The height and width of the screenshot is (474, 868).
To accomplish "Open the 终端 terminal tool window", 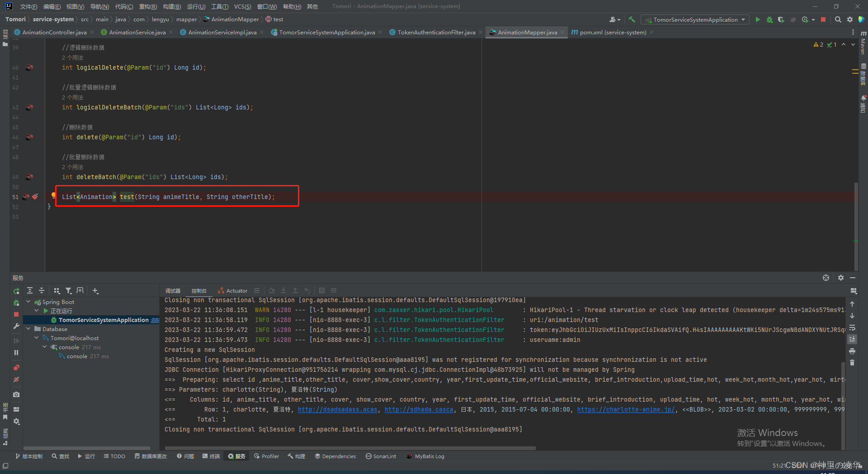I will tap(211, 456).
